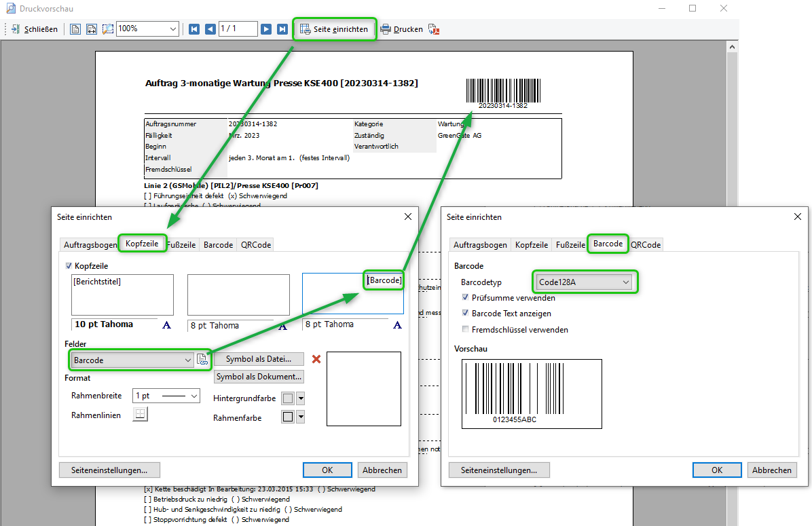Toggle Barcode Text anzeigen checkbox

[465, 313]
